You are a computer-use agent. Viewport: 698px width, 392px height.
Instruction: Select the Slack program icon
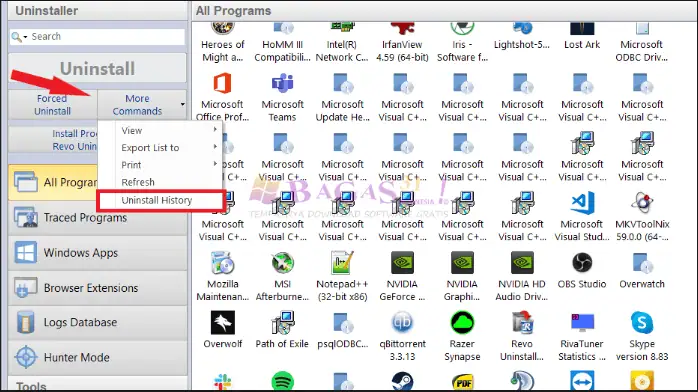[x=222, y=382]
